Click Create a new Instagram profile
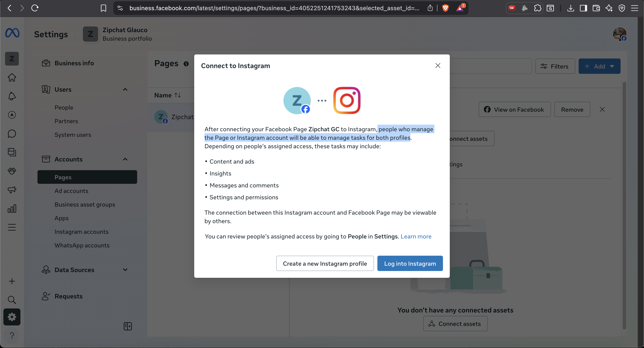This screenshot has height=348, width=644. [325, 263]
